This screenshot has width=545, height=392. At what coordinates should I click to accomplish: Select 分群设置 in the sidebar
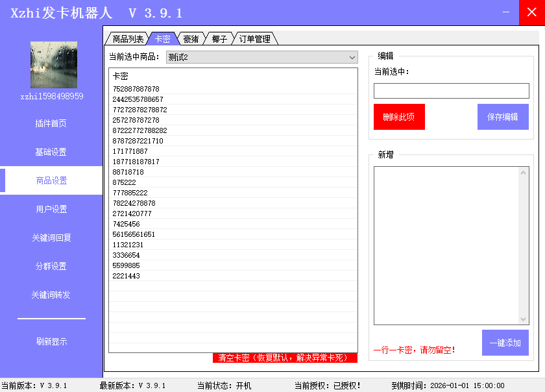click(x=51, y=266)
